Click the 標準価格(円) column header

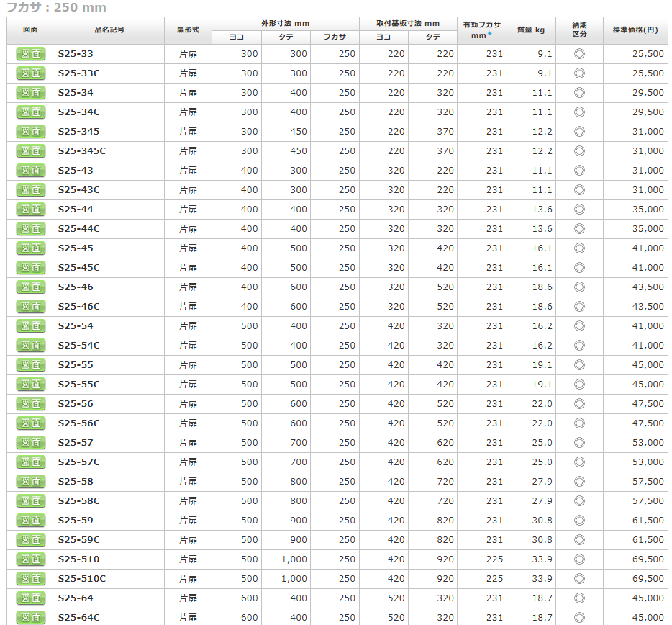pos(635,30)
